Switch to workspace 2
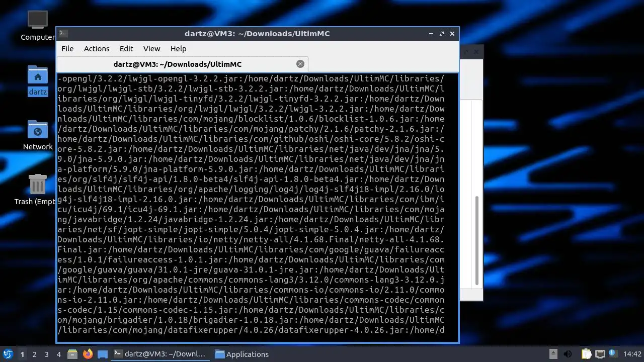 point(35,354)
